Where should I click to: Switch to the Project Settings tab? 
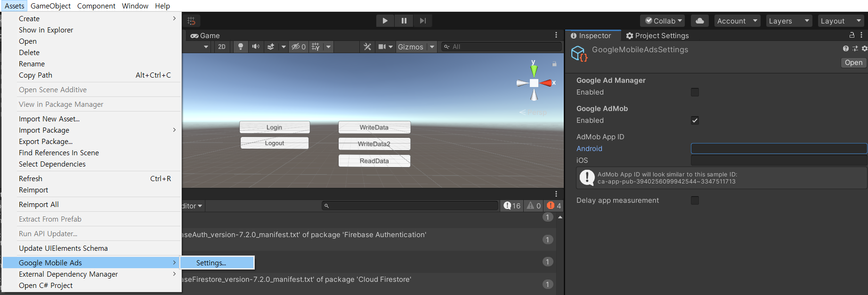click(x=657, y=35)
